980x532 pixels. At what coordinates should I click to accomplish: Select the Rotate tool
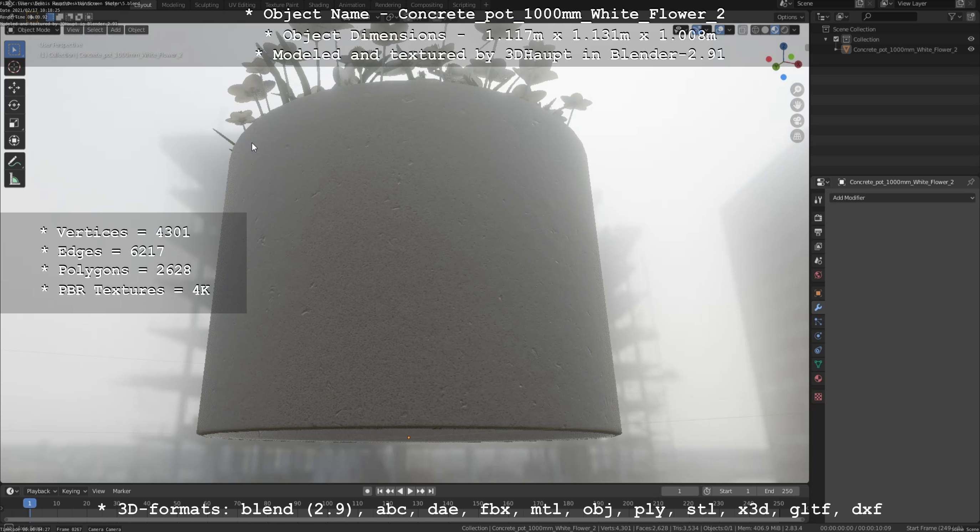[15, 105]
